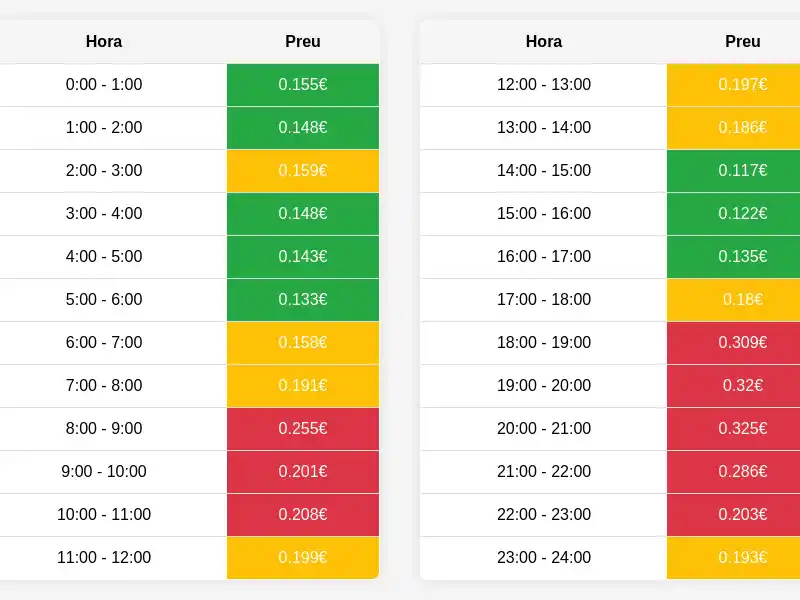Click the right table Hora header
This screenshot has width=800, height=600.
(x=544, y=42)
